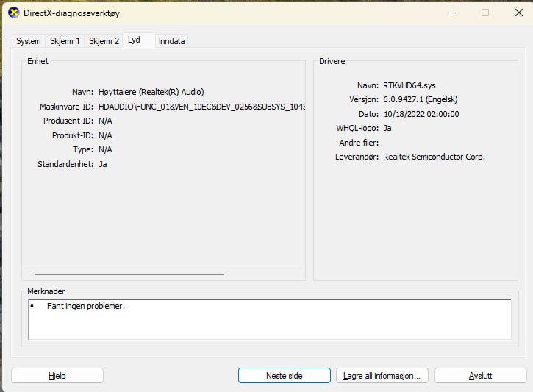The width and height of the screenshot is (533, 392).
Task: Click Realtek Semiconductor Corp. vendor text
Action: (434, 157)
